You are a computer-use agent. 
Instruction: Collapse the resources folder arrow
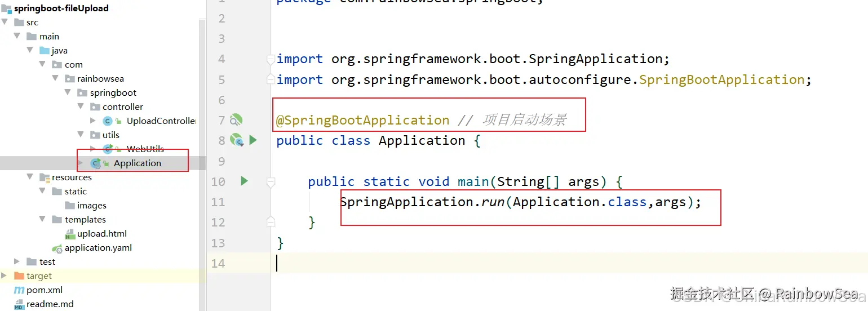point(30,177)
